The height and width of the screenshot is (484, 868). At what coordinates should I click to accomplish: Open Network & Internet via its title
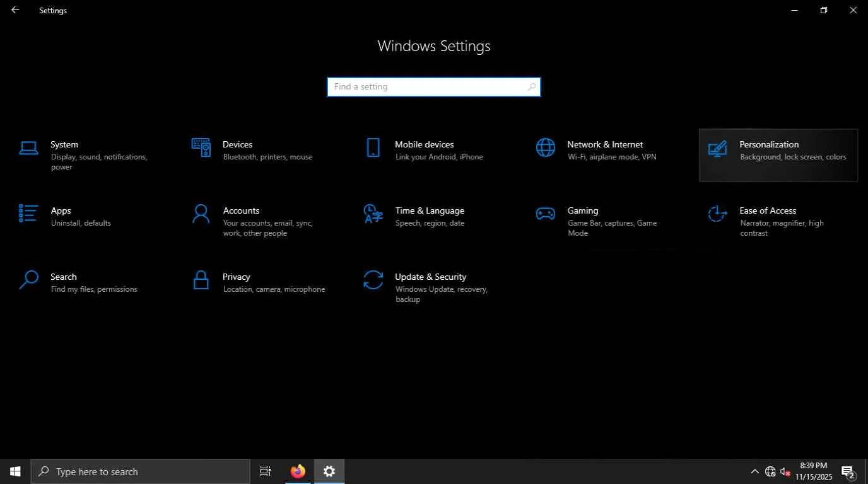(605, 144)
